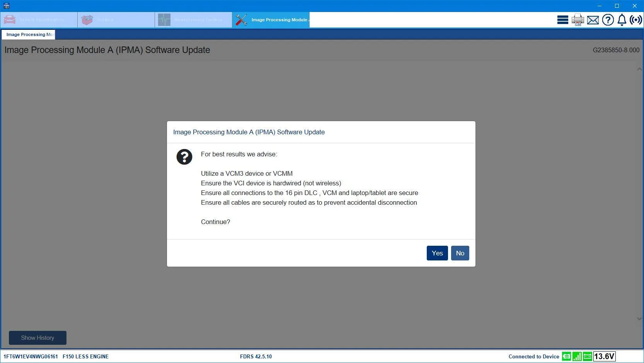Viewport: 644px width, 363px height.
Task: Click the help question mark icon
Action: click(x=608, y=20)
